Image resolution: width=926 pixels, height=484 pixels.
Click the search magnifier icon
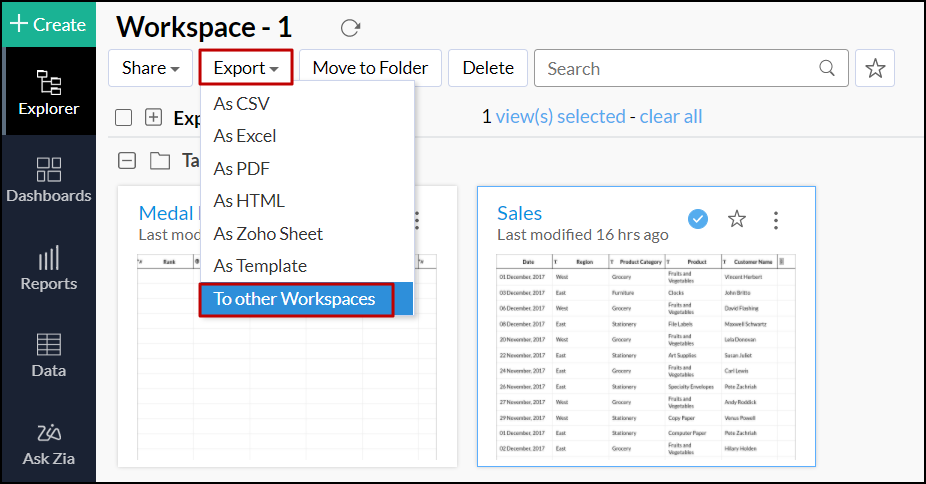(827, 68)
